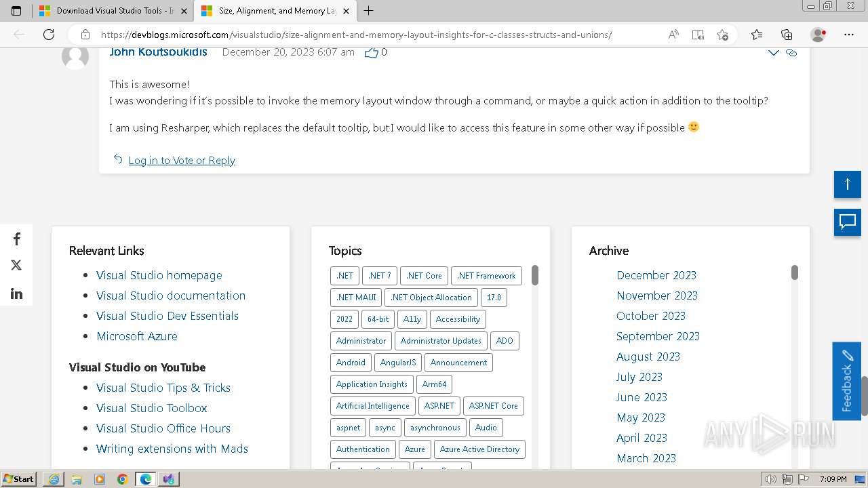Click the Topics list scrollbar
This screenshot has height=488, width=868.
(x=535, y=275)
